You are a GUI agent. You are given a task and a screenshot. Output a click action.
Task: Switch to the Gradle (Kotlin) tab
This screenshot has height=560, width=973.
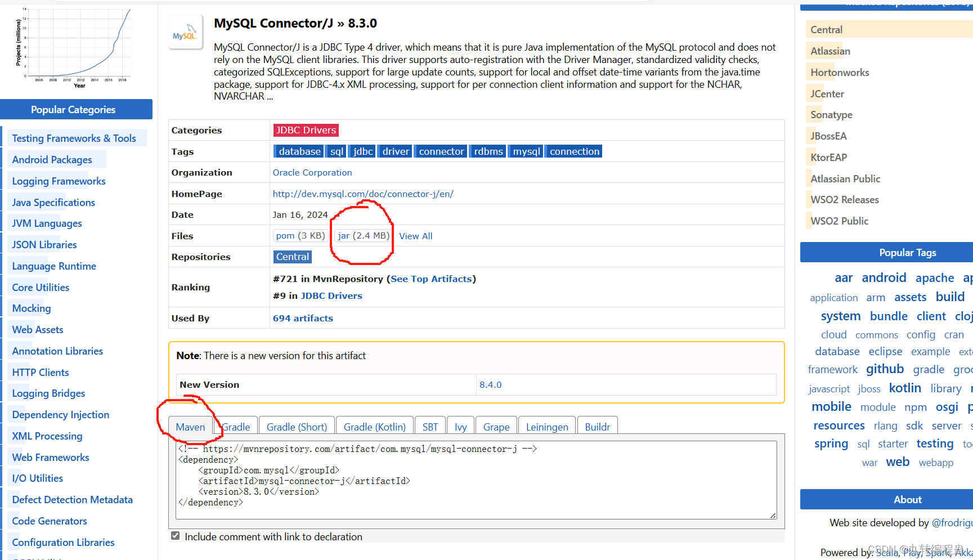(374, 427)
